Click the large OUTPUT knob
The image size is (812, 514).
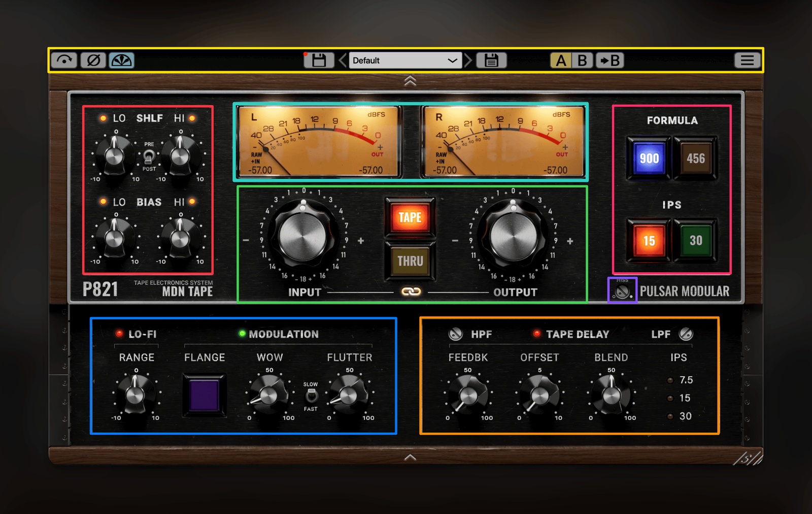click(x=513, y=237)
